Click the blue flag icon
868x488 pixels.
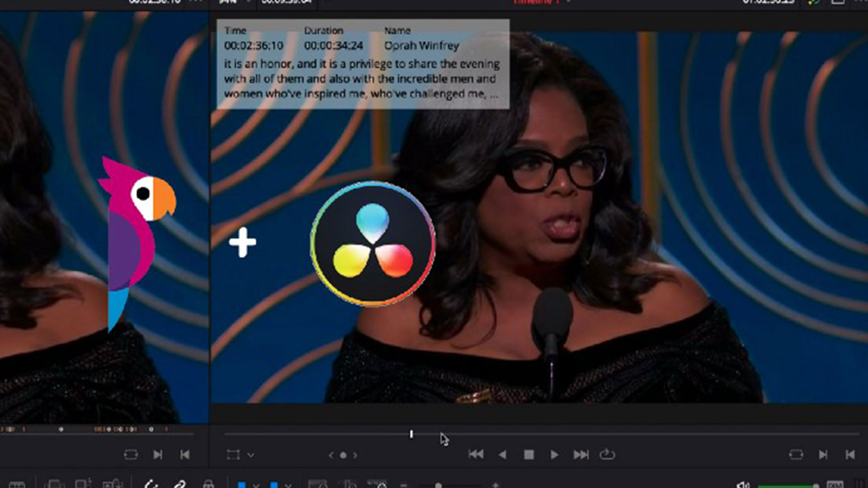click(242, 485)
